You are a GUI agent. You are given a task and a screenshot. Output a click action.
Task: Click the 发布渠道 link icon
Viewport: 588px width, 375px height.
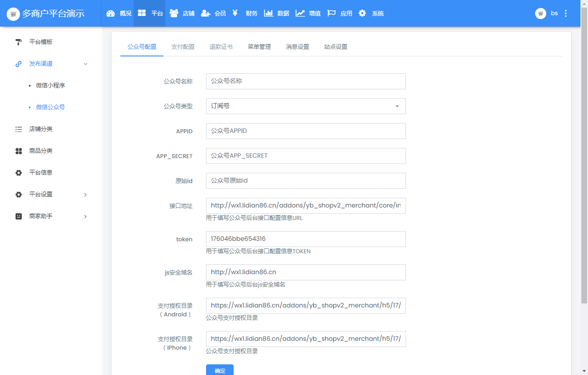pos(19,64)
